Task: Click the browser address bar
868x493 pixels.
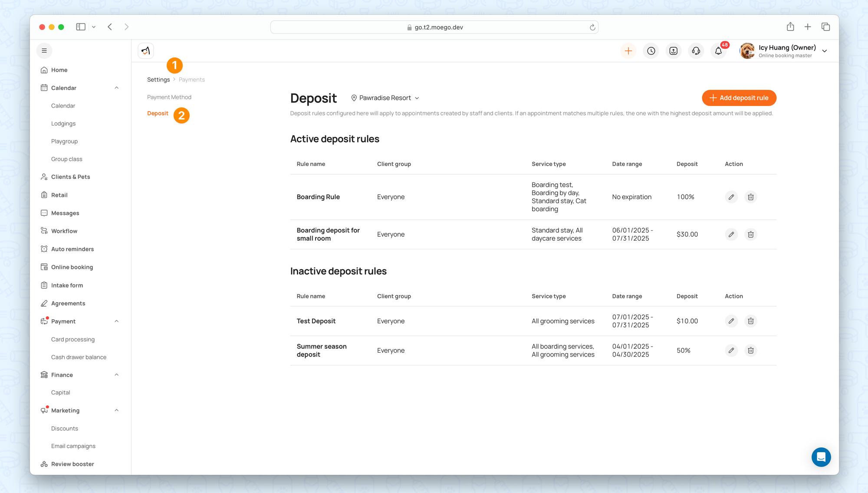Action: (x=434, y=27)
